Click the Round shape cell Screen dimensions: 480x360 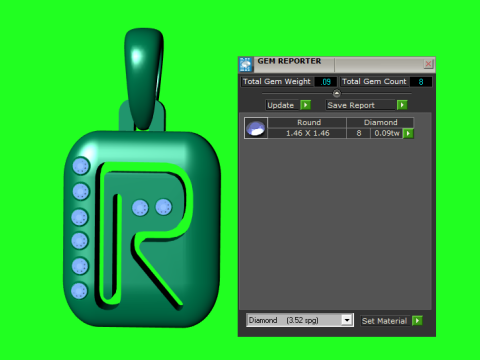307,122
